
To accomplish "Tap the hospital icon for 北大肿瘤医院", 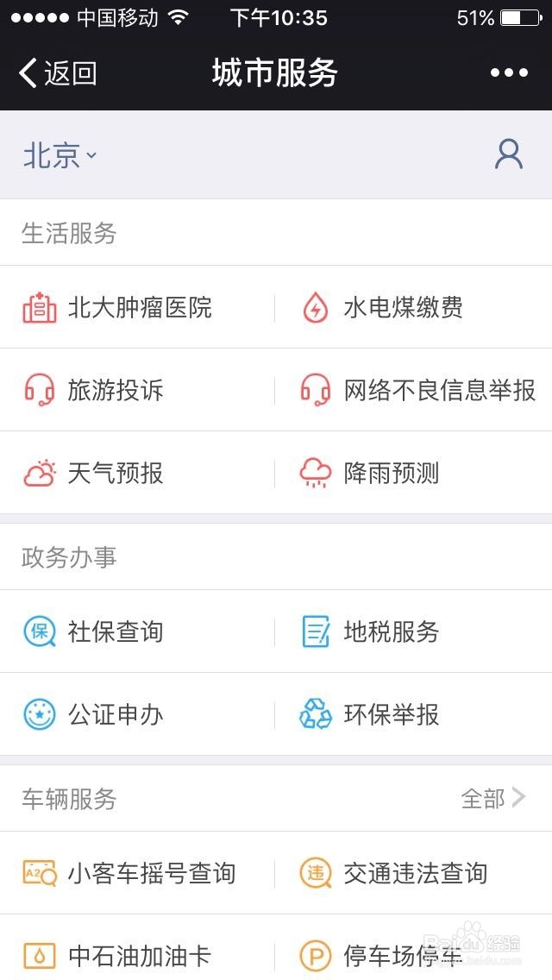I will (39, 308).
